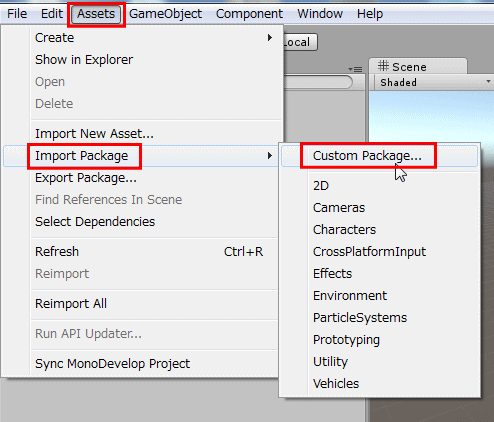Choose ParticleSystems package
Screen dimensions: 494x422
click(360, 318)
